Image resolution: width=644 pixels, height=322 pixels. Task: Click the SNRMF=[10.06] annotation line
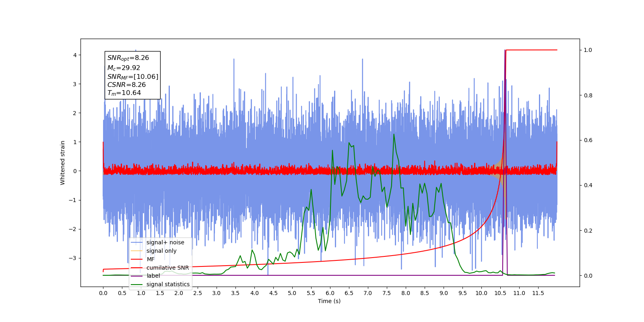[133, 76]
